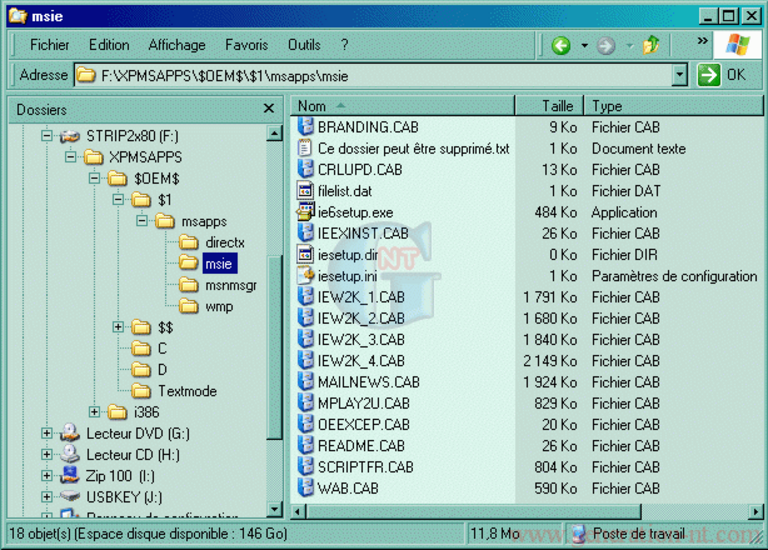Show more toolbar buttons chevron
The height and width of the screenshot is (550, 768).
click(702, 41)
